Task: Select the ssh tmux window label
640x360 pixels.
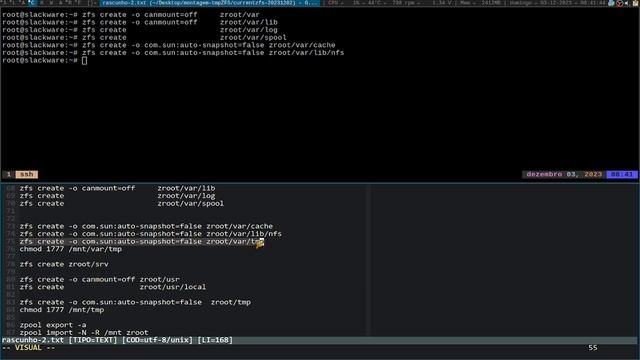Action: (x=27, y=174)
